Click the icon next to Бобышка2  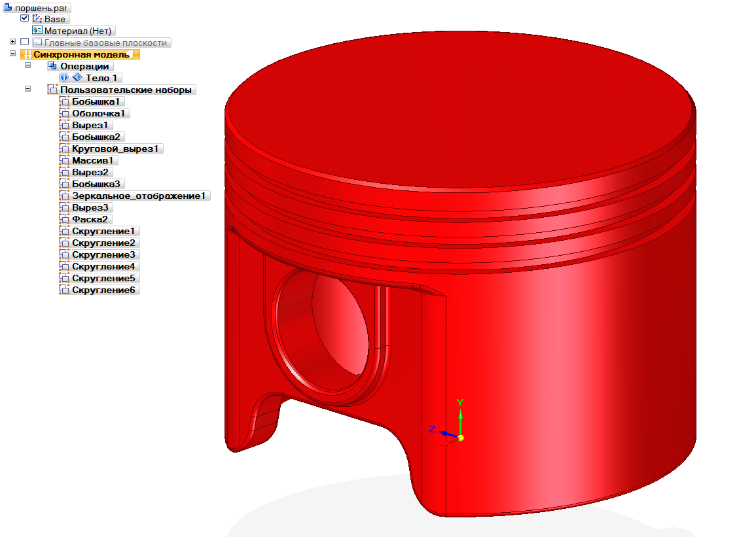point(64,136)
